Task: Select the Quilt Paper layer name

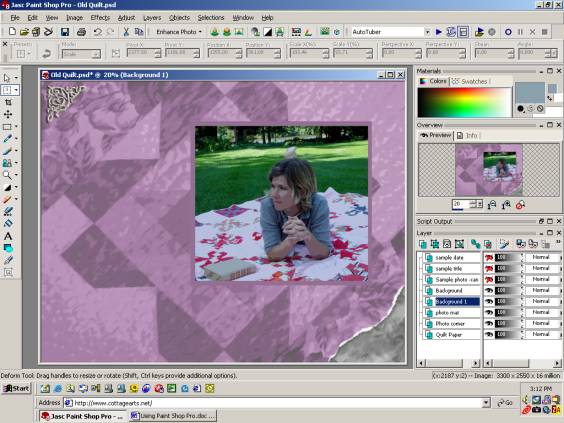Action: pos(449,335)
